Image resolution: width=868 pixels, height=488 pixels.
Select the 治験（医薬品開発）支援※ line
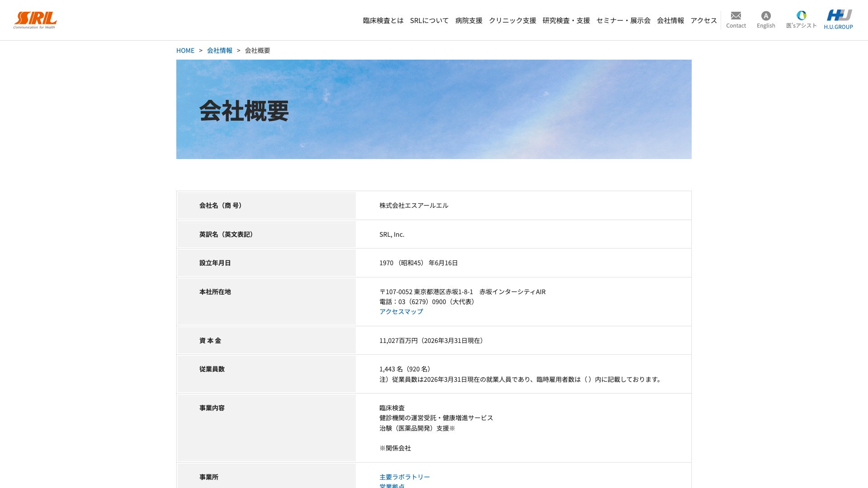(417, 428)
